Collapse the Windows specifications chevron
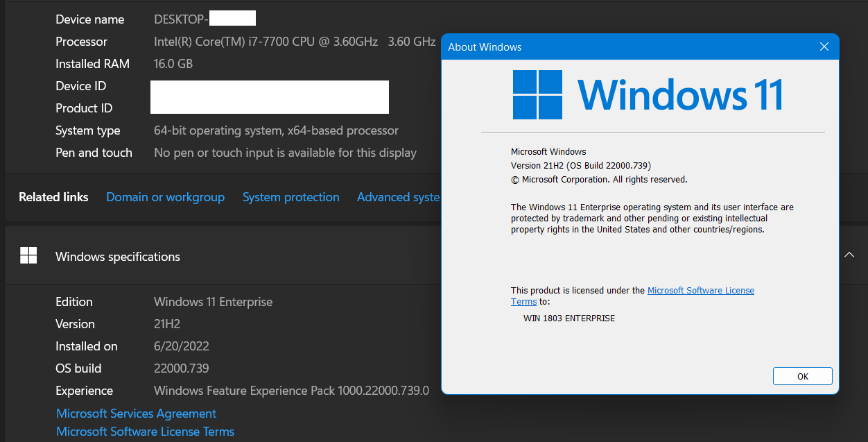Viewport: 868px width, 442px height. pos(849,255)
